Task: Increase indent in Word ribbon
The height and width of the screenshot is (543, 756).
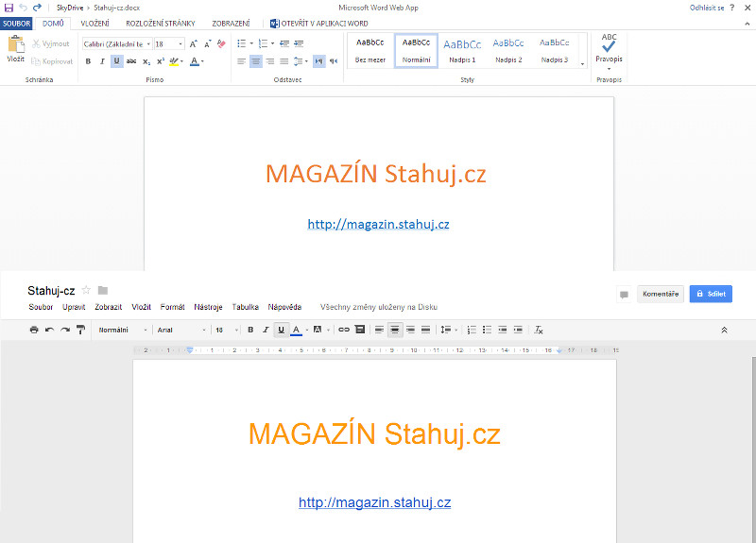Action: [299, 43]
